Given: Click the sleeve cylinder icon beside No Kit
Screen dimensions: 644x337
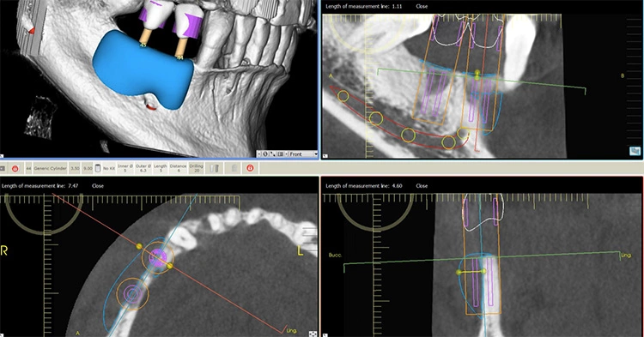Looking at the screenshot, I should pos(98,168).
